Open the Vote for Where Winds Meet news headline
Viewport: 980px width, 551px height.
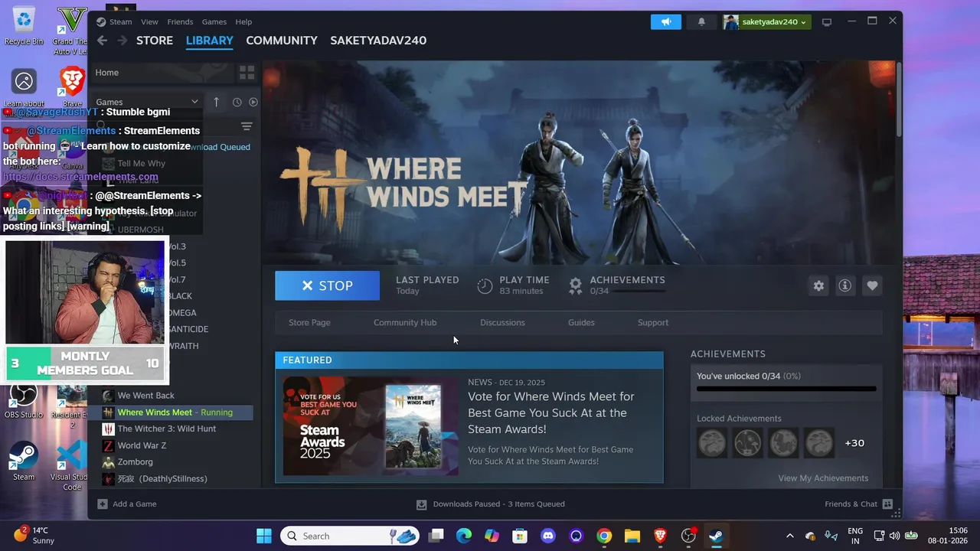pyautogui.click(x=551, y=412)
